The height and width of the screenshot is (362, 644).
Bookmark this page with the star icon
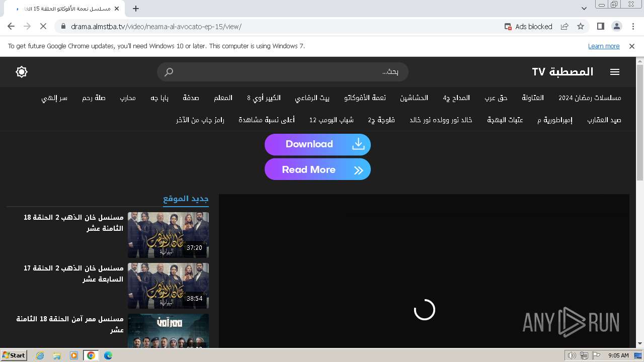[x=581, y=26]
